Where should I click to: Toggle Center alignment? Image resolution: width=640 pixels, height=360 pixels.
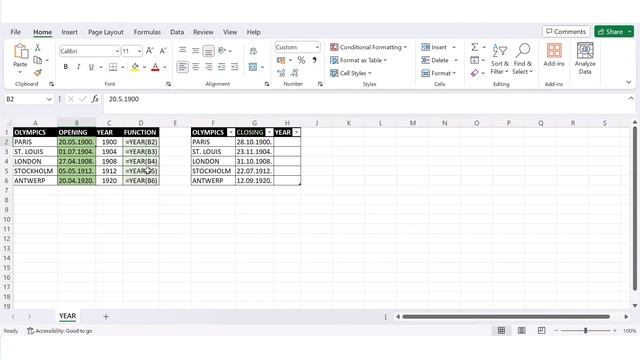tap(196, 67)
